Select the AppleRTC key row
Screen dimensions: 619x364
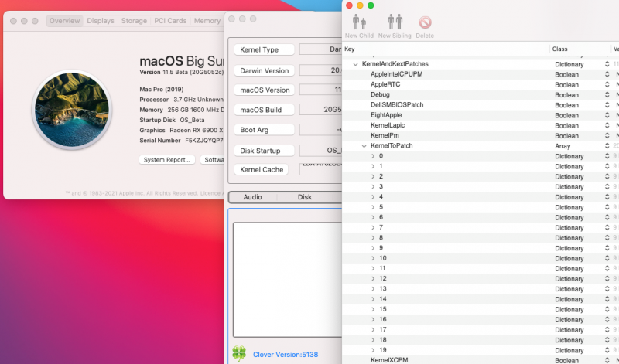coord(480,85)
